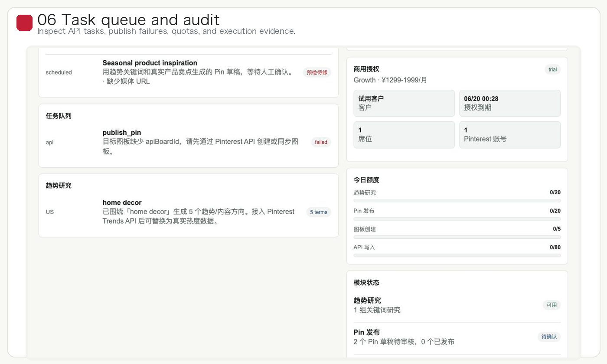The width and height of the screenshot is (607, 364).
Task: Click the '任务队列' section heading
Action: 59,116
